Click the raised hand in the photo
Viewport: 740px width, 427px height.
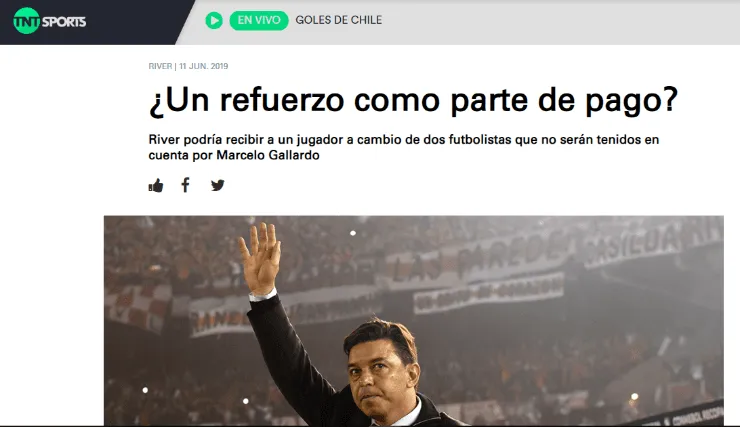(x=260, y=258)
